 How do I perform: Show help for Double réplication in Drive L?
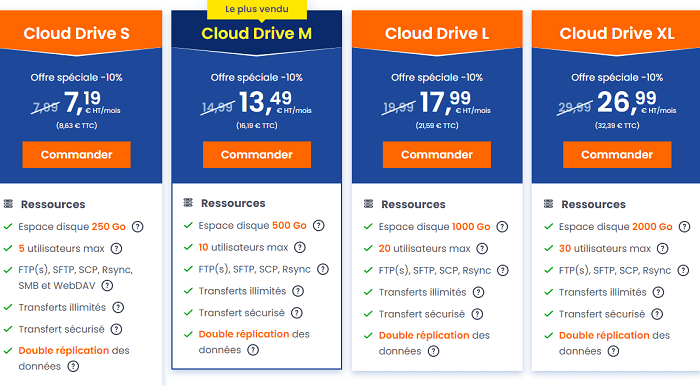tap(433, 351)
